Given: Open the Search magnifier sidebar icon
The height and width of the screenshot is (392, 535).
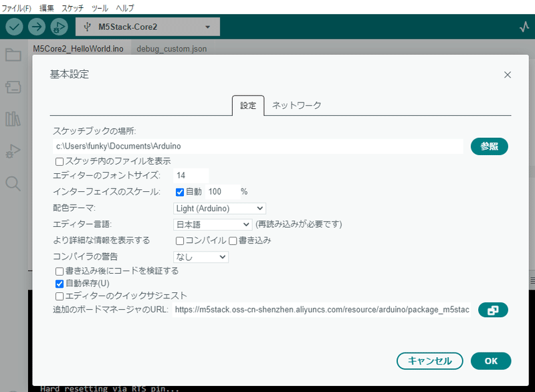Looking at the screenshot, I should (x=13, y=183).
